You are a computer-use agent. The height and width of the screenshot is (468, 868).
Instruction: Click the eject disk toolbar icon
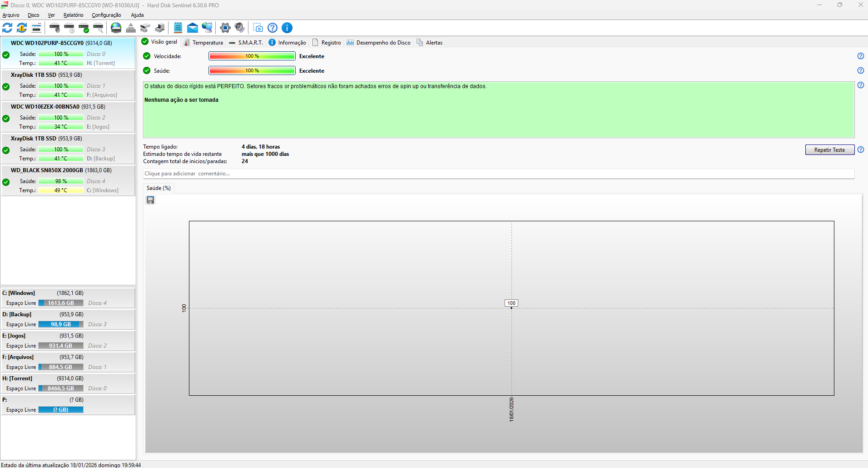coord(131,28)
